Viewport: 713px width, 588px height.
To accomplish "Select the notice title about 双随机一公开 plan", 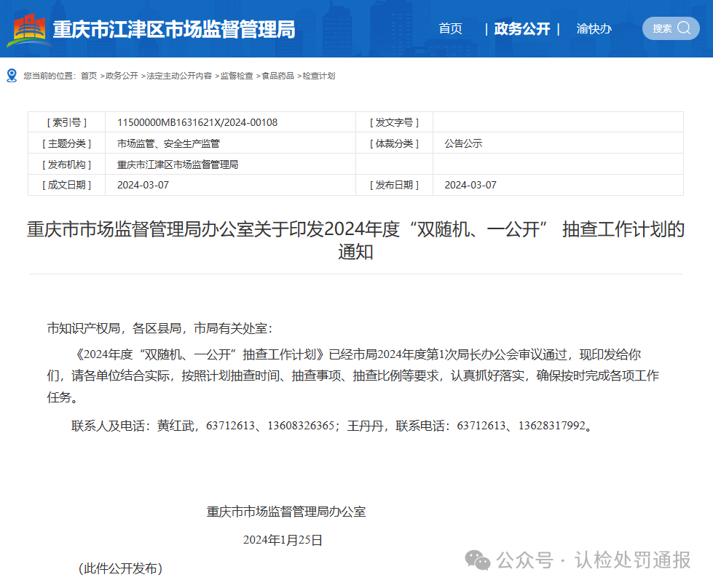I will tap(356, 242).
